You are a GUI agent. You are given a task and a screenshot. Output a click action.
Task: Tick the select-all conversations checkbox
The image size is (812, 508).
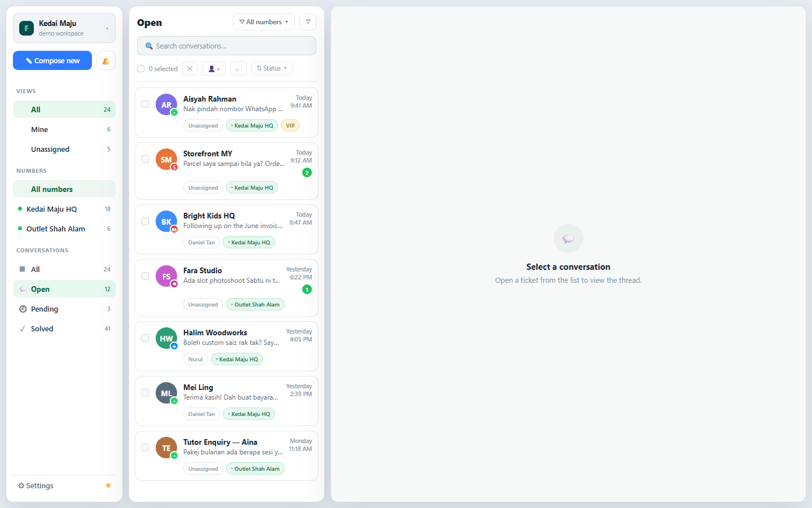click(141, 69)
